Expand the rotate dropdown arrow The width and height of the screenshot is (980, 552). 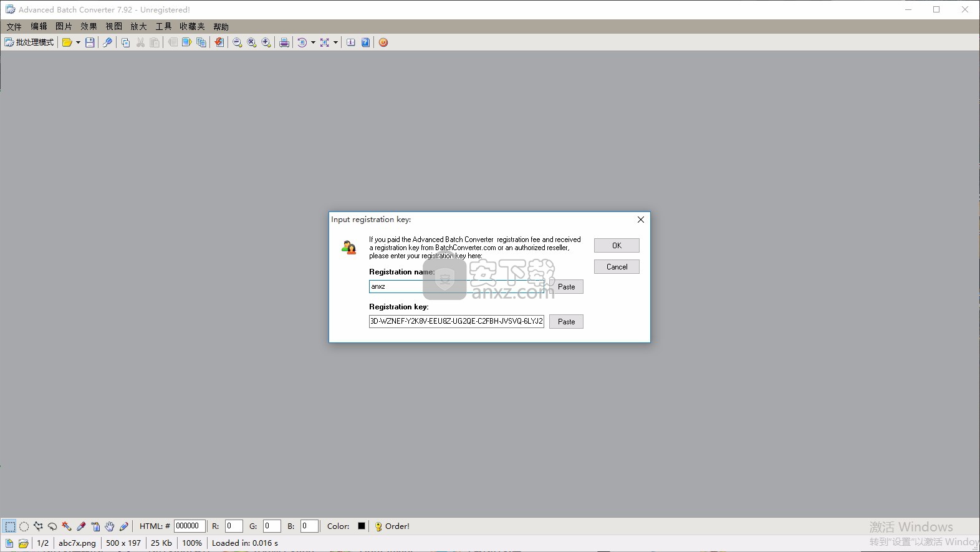pyautogui.click(x=313, y=42)
